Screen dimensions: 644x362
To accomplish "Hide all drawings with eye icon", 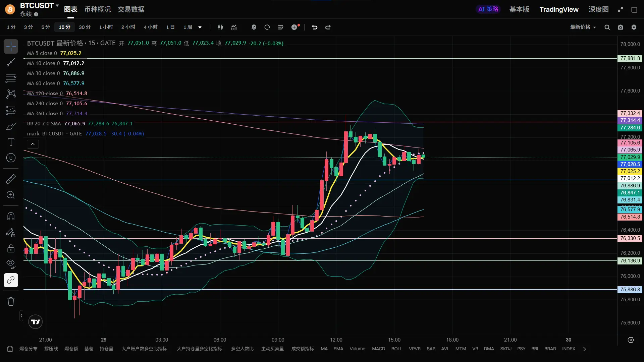I will (x=11, y=264).
